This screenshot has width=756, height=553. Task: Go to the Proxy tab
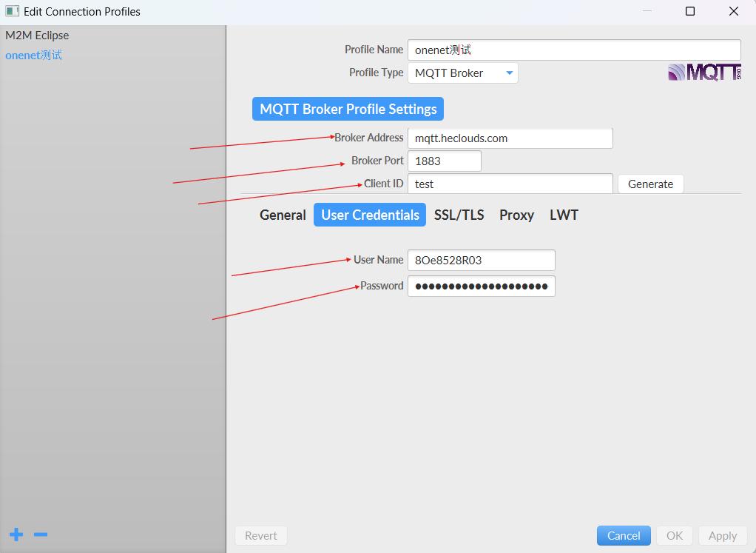pyautogui.click(x=516, y=215)
